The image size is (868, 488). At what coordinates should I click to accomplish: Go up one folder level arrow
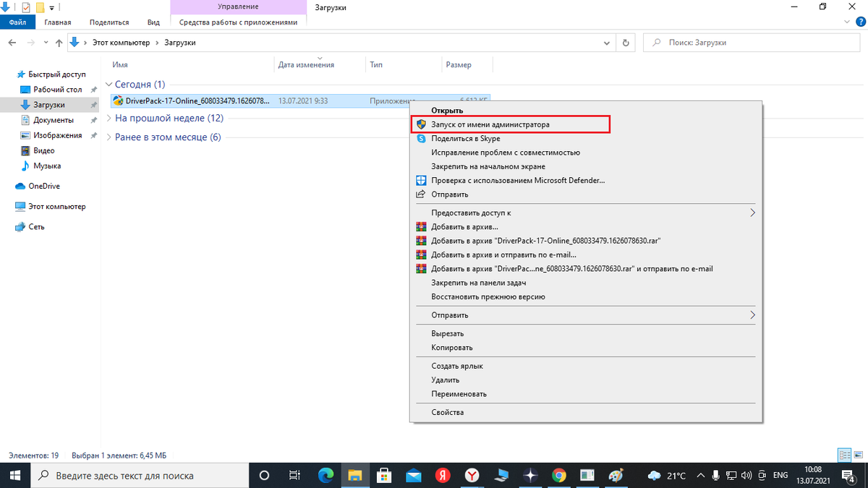click(58, 43)
